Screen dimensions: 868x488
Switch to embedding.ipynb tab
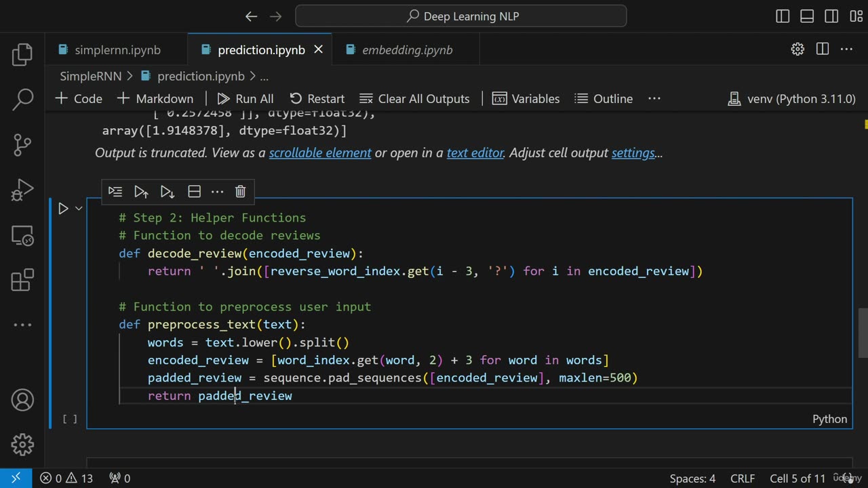coord(406,49)
